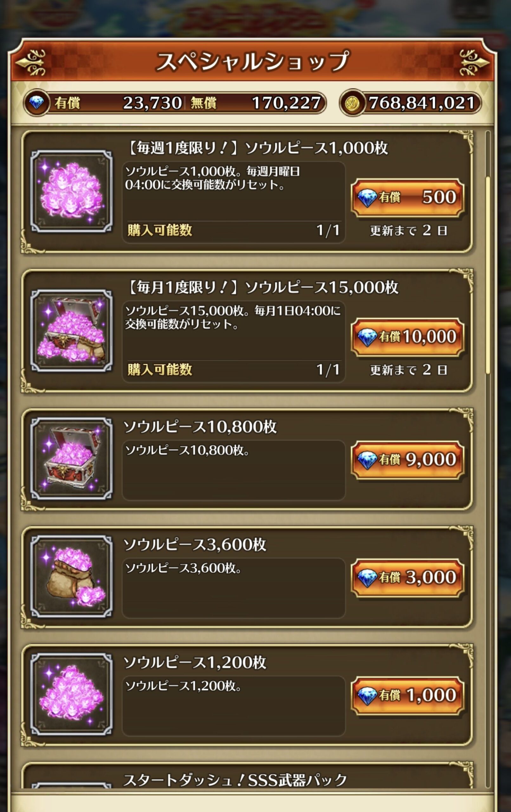
Task: Select the 無償 170,227 gem balance
Action: click(256, 103)
